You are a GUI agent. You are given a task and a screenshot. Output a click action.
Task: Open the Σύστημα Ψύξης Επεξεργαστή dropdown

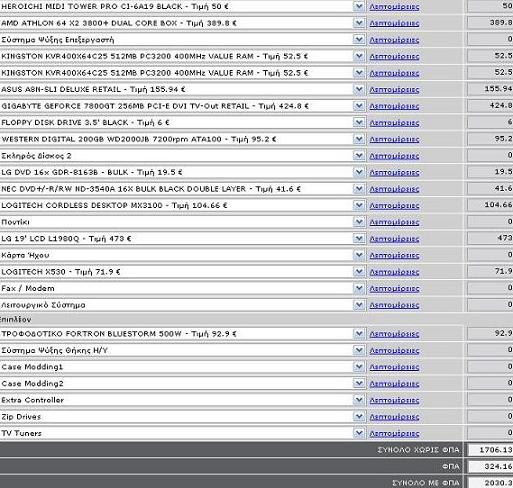[x=359, y=40]
